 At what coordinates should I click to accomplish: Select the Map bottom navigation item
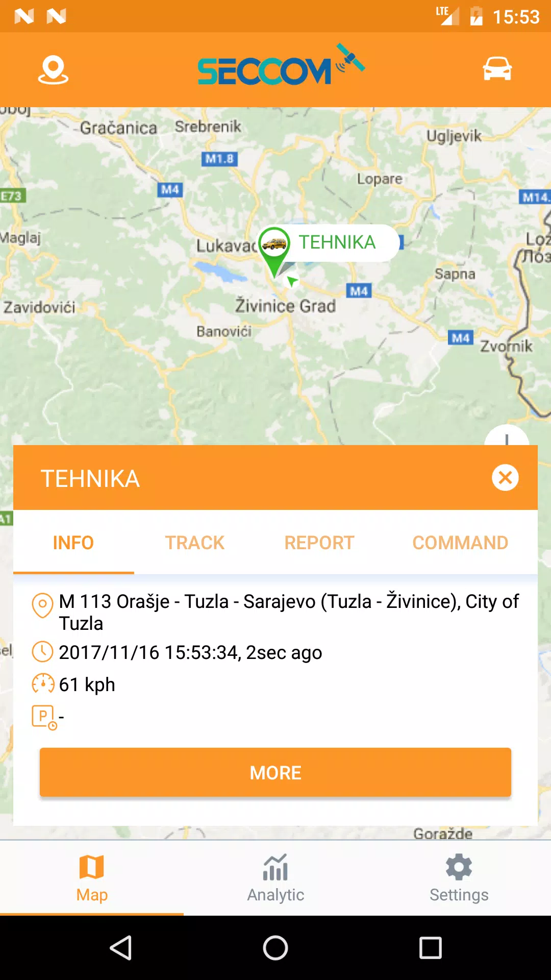[x=92, y=878]
